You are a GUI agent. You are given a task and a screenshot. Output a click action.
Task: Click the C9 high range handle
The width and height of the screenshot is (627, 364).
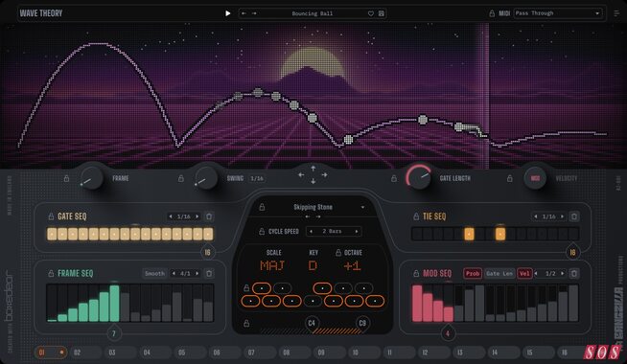(362, 323)
